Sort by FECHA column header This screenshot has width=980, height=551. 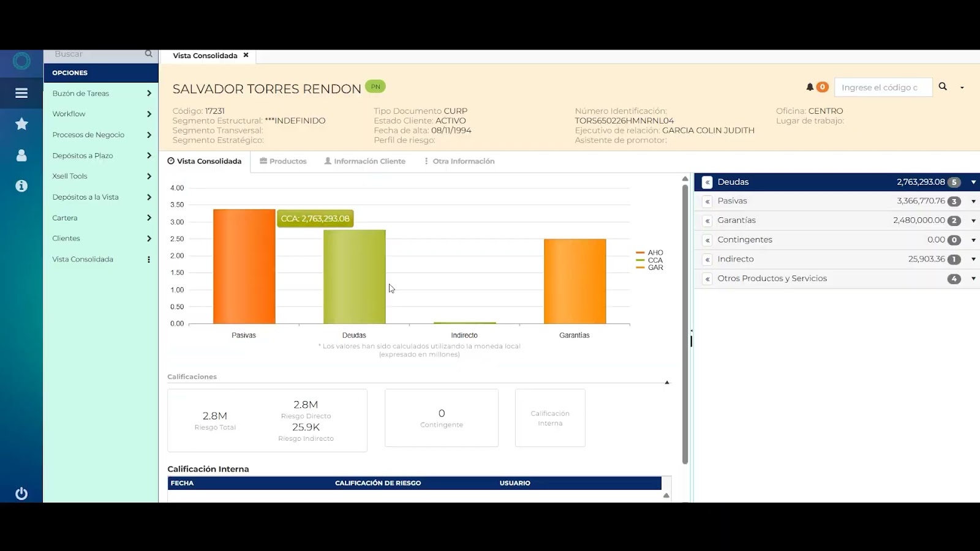point(182,483)
